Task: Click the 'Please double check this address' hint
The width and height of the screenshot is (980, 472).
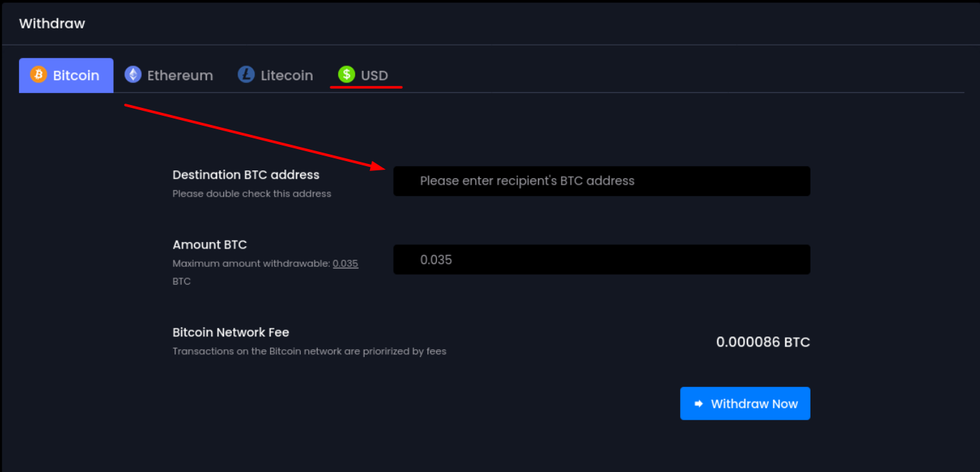Action: 252,194
